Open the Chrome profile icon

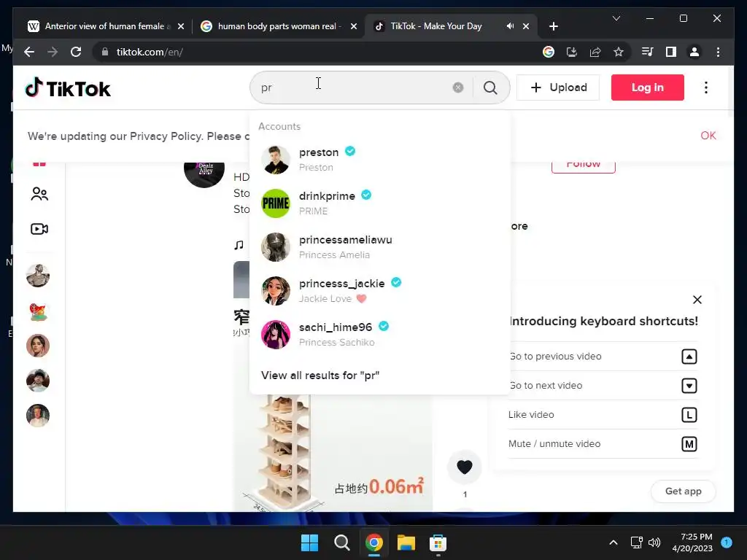coord(694,52)
